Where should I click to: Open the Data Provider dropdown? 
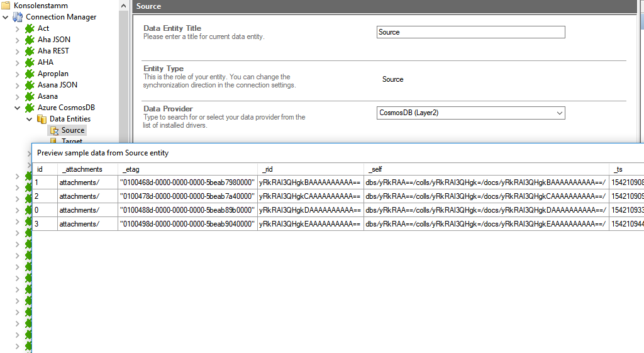coord(559,113)
